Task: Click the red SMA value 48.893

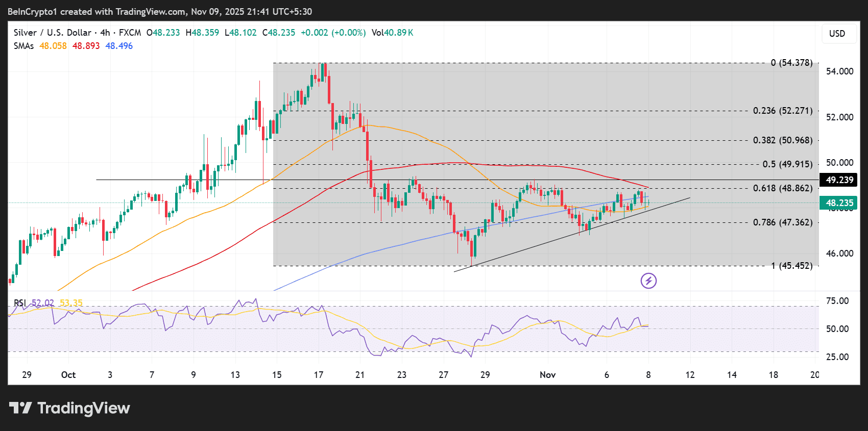Action: pos(86,46)
